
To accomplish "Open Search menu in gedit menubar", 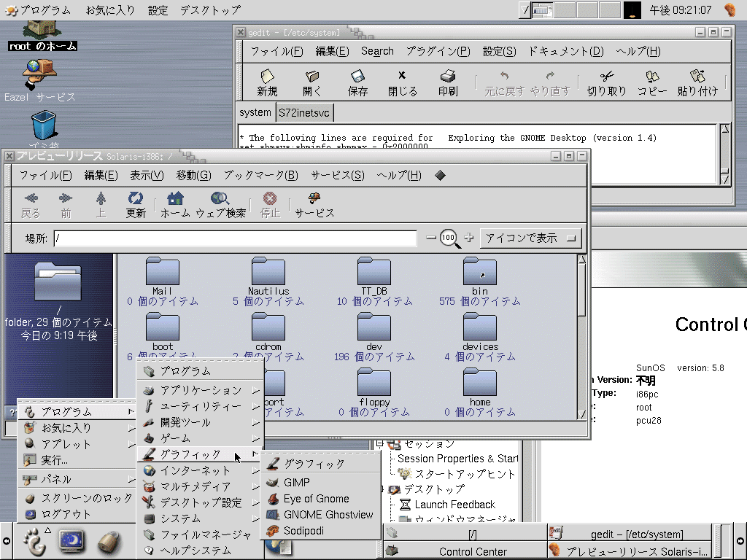I will click(377, 52).
